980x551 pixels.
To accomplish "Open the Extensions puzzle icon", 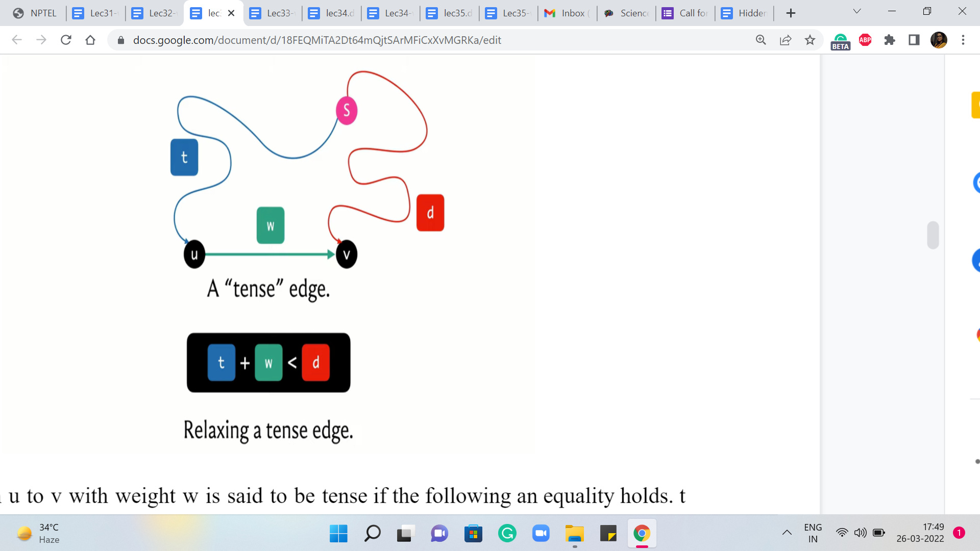I will (890, 40).
